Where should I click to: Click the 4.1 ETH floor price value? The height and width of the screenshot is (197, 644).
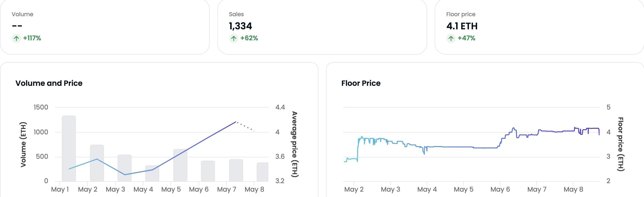(462, 26)
